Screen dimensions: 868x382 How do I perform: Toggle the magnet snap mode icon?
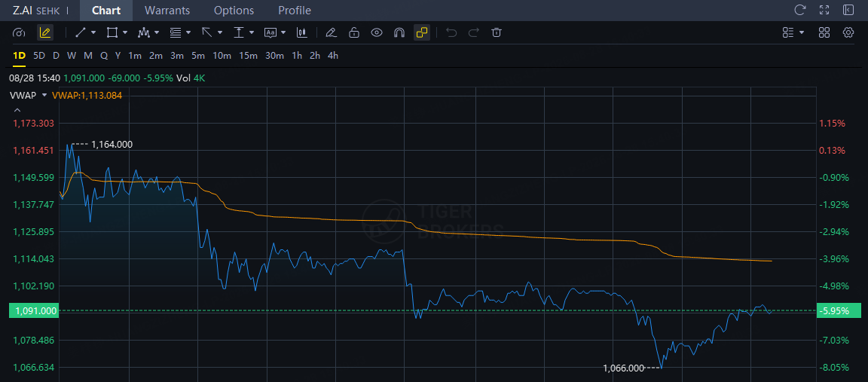coord(399,32)
